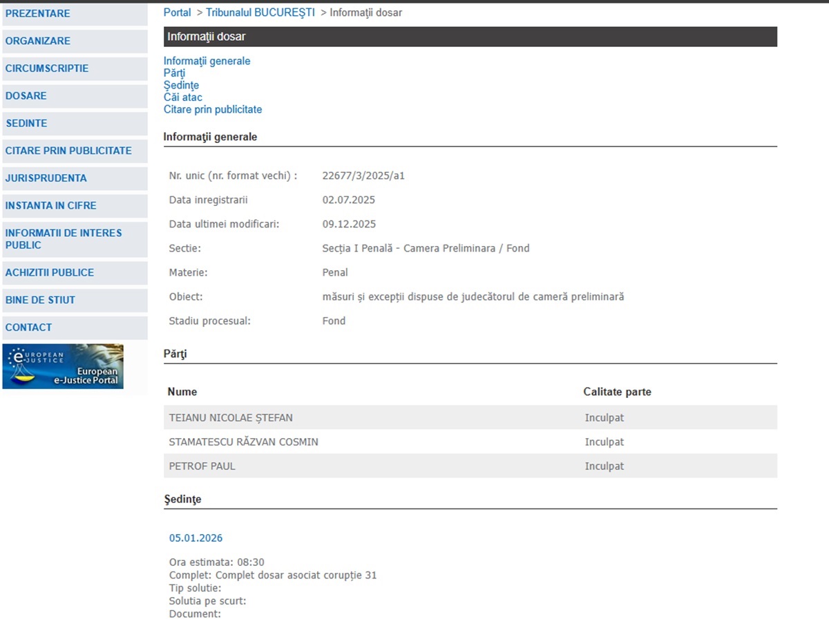Follow the Căi atac anchor link
This screenshot has height=644, width=829.
coord(183,97)
